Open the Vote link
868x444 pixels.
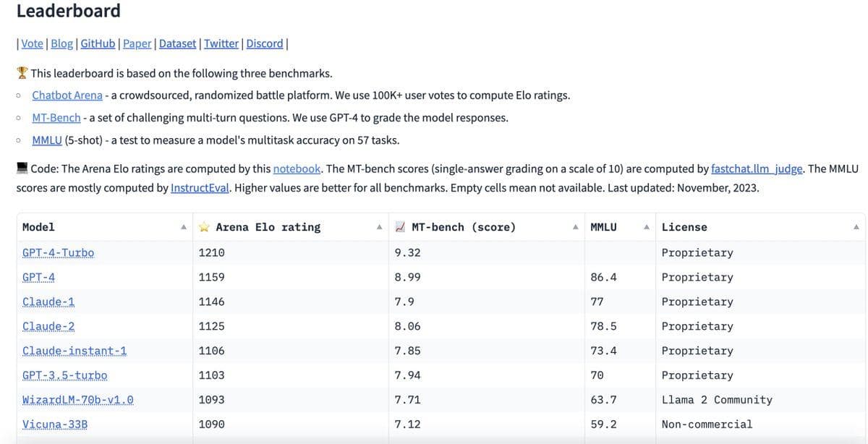pyautogui.click(x=33, y=43)
